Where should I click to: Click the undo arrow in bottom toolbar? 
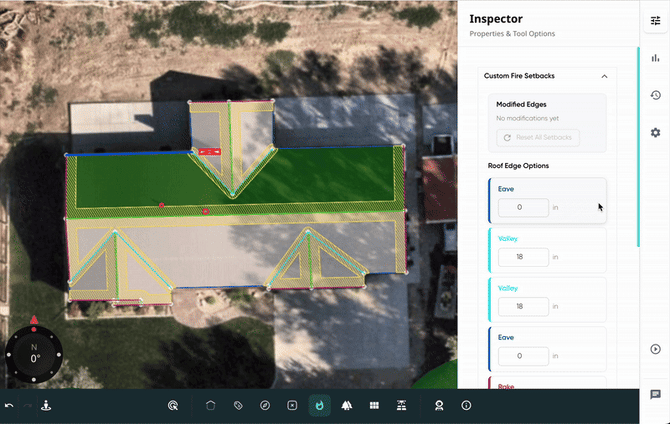(x=9, y=405)
